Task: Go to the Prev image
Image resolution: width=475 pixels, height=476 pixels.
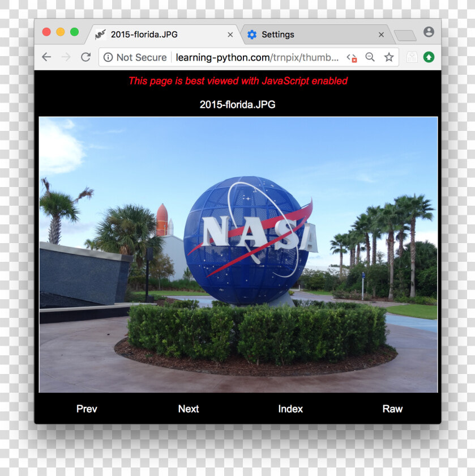Action: [87, 409]
